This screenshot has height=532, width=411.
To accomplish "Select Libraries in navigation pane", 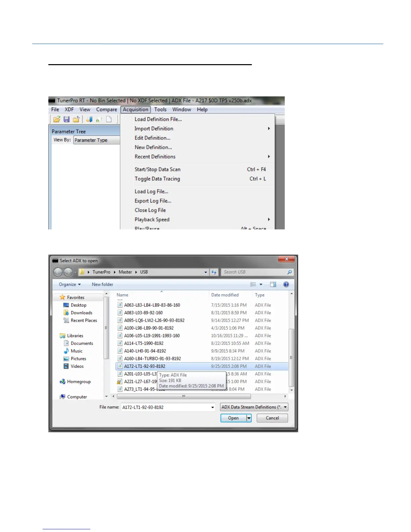I will click(x=75, y=336).
